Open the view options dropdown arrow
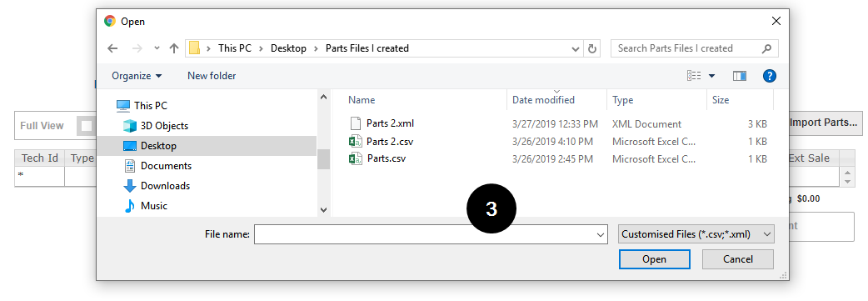The width and height of the screenshot is (868, 301). pyautogui.click(x=712, y=75)
